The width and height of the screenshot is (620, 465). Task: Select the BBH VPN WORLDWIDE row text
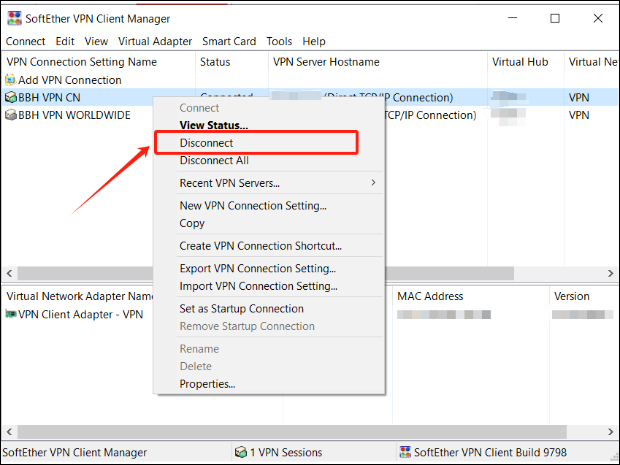click(74, 115)
